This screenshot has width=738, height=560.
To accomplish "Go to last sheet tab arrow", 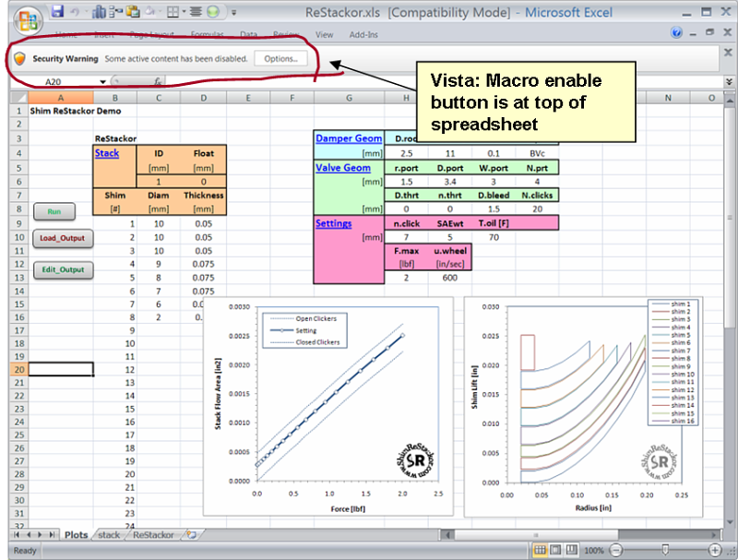I will coord(53,535).
